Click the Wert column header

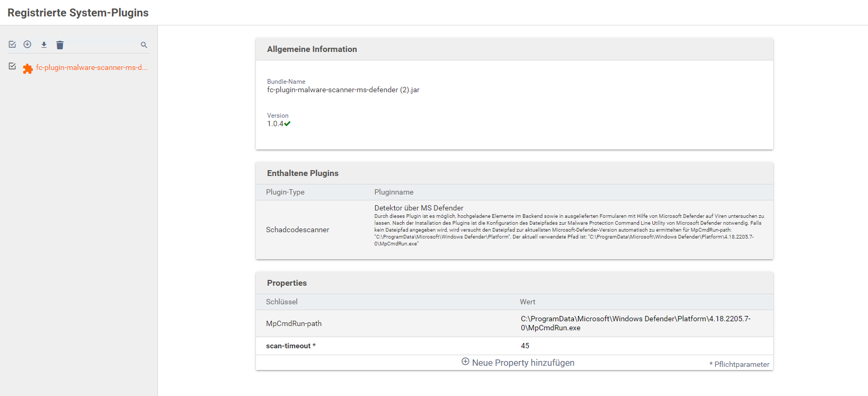(x=527, y=302)
